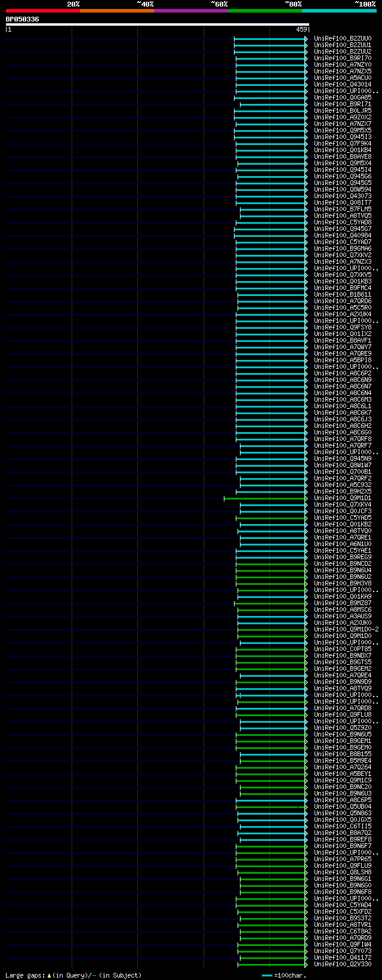Select the UniRef100_Q5Z9Z0 label
Viewport: 382px width, 980px height.
pos(343,728)
